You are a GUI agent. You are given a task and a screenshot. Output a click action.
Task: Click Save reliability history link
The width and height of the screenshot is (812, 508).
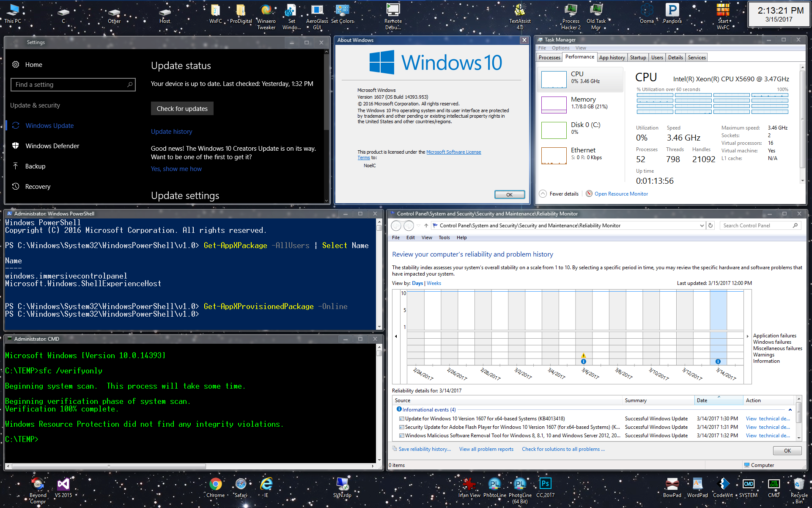tap(425, 449)
